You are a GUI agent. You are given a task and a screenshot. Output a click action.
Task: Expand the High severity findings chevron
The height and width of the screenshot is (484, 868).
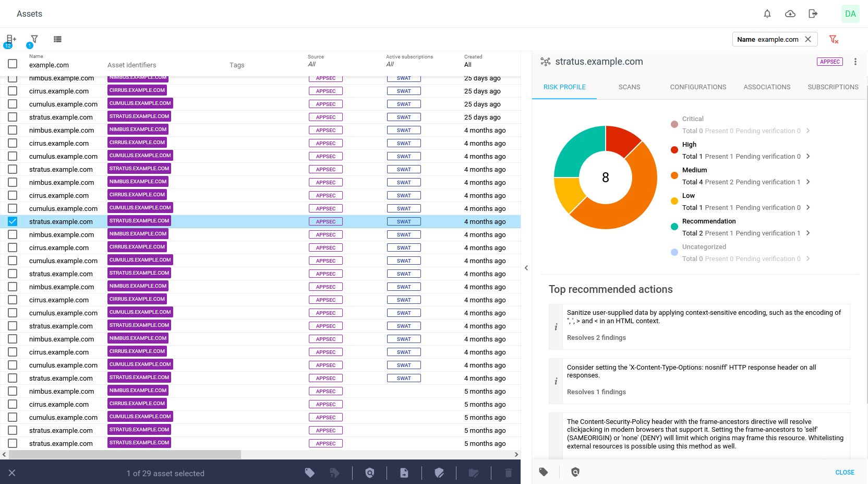[808, 156]
